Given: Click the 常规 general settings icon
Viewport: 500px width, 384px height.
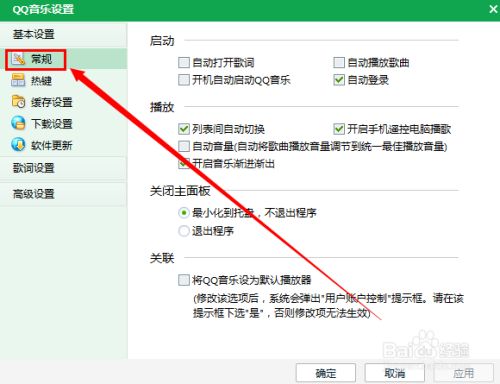Looking at the screenshot, I should pos(18,59).
